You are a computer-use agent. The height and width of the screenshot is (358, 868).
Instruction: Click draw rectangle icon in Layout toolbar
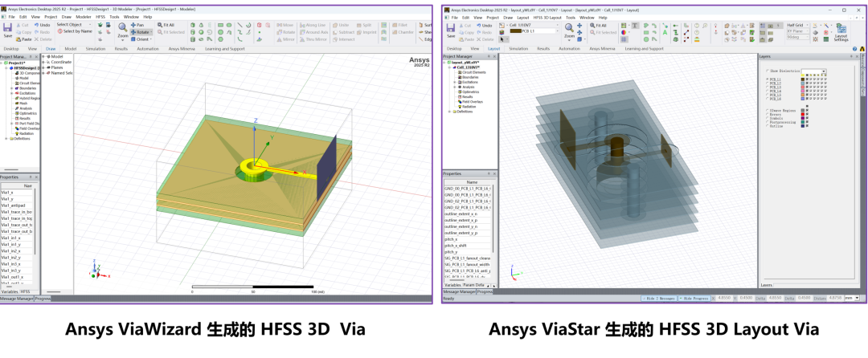[646, 33]
